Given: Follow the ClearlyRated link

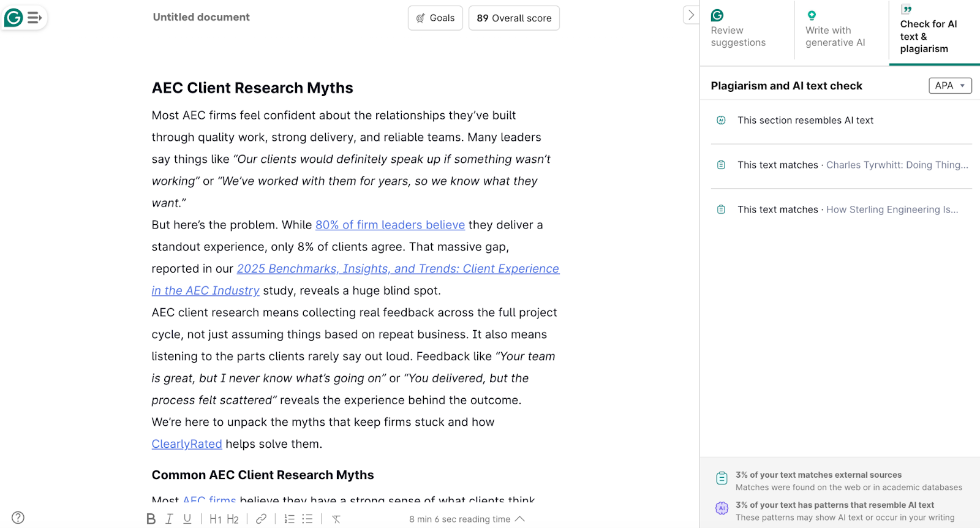Looking at the screenshot, I should tap(187, 444).
